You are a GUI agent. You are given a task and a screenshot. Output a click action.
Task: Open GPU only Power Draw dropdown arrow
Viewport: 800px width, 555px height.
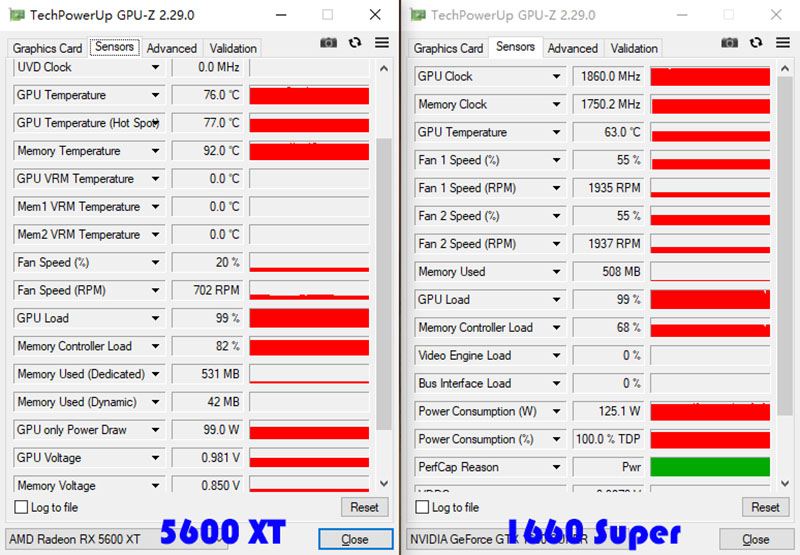156,430
